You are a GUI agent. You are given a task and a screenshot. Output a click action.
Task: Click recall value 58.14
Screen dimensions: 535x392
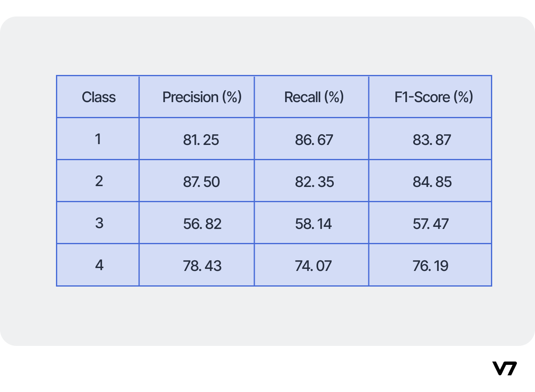313,224
